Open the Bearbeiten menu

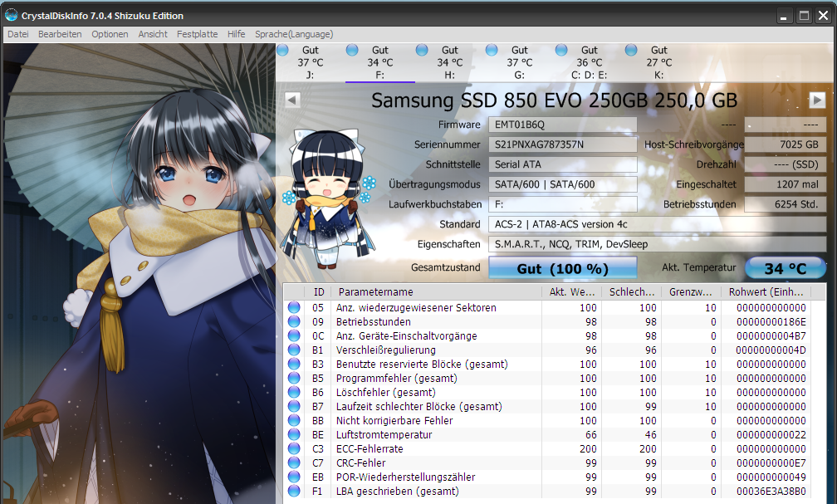point(60,34)
